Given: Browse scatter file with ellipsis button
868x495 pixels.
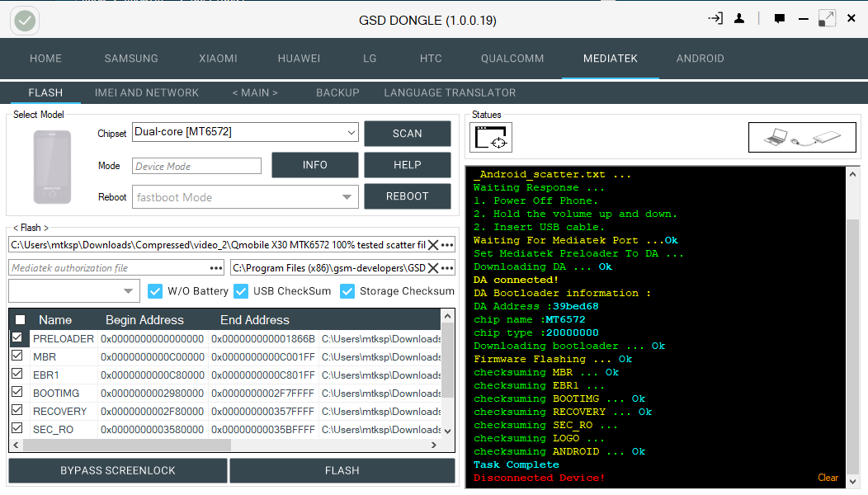Looking at the screenshot, I should [447, 245].
